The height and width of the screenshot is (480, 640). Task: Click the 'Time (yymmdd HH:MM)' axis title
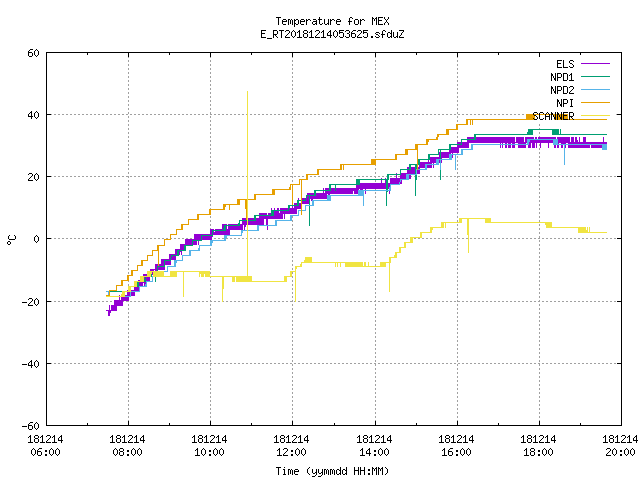click(332, 471)
